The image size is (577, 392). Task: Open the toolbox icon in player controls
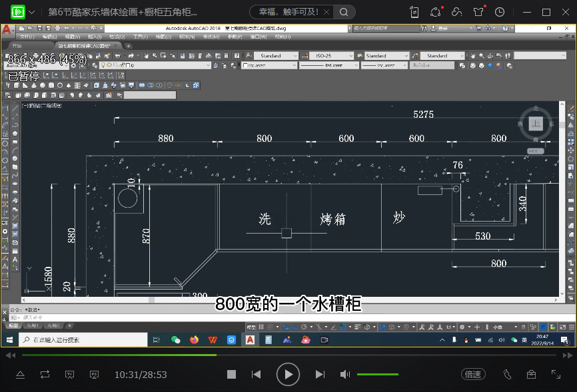pos(531,375)
